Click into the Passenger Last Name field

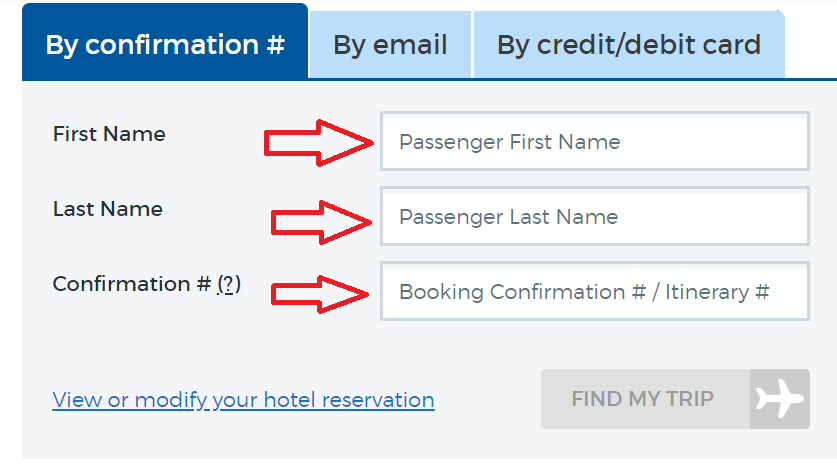pyautogui.click(x=595, y=216)
